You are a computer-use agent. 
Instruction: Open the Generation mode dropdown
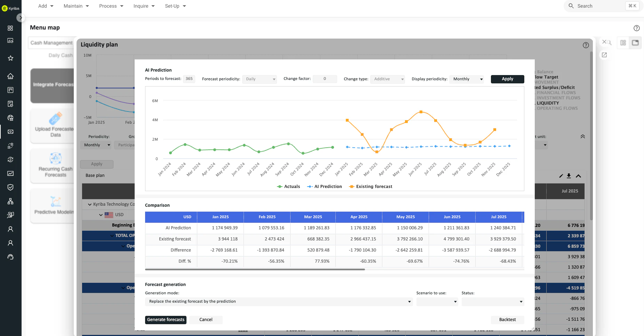pyautogui.click(x=278, y=301)
